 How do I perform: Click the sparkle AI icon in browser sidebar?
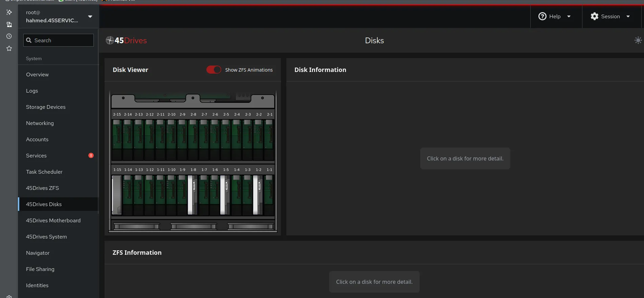pos(9,12)
